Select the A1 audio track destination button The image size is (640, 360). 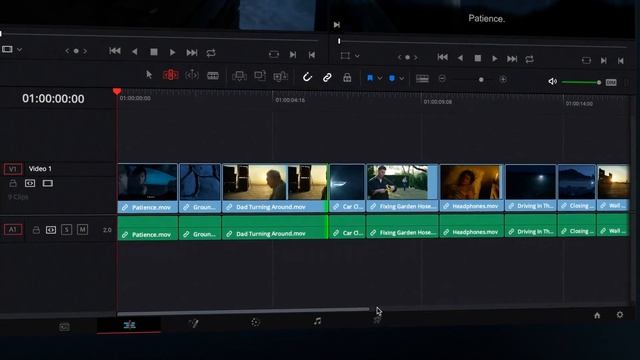(x=13, y=229)
